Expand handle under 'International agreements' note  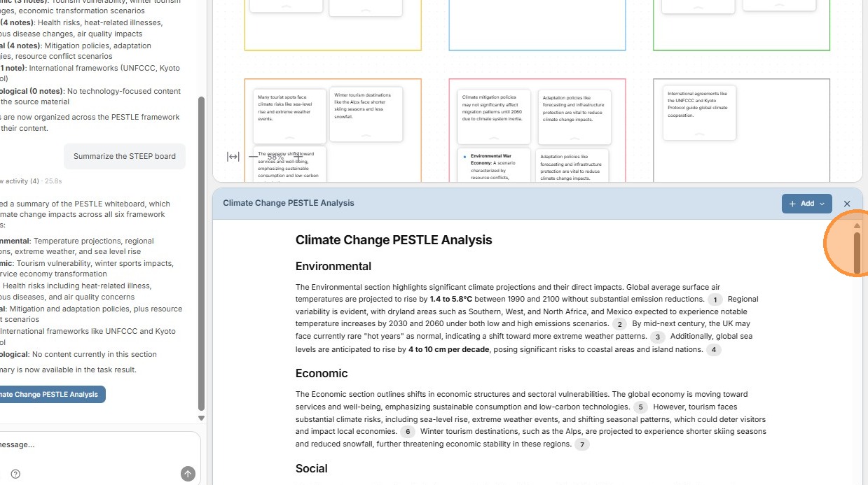698,136
